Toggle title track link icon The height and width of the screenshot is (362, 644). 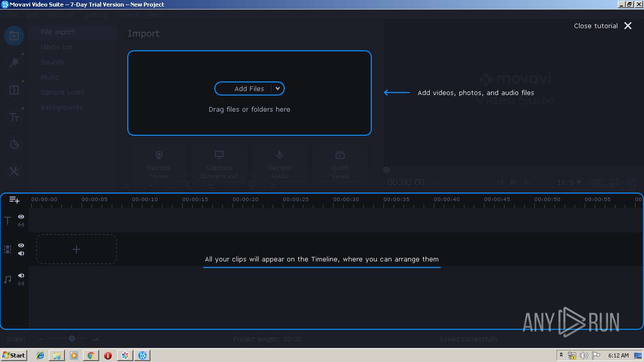point(21,225)
